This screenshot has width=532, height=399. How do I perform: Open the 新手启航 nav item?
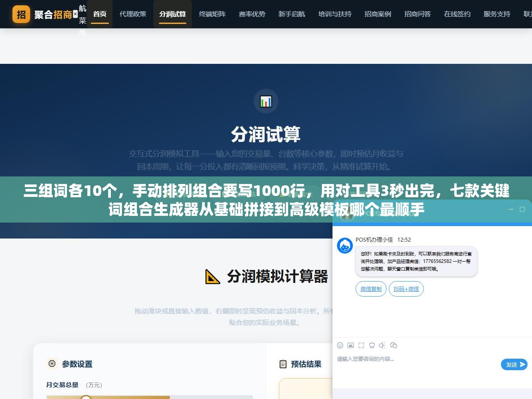coord(292,14)
